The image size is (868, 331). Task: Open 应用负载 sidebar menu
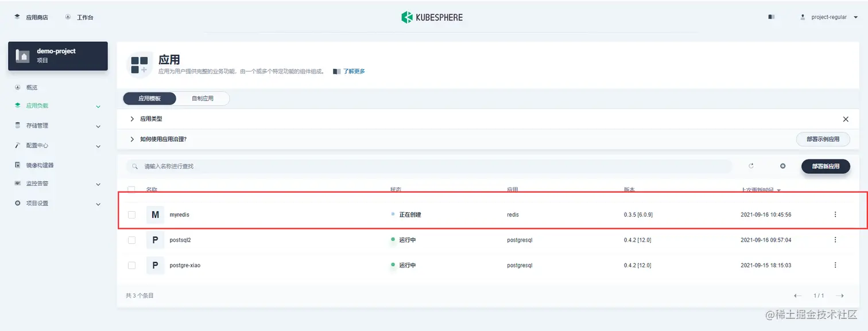[x=37, y=106]
